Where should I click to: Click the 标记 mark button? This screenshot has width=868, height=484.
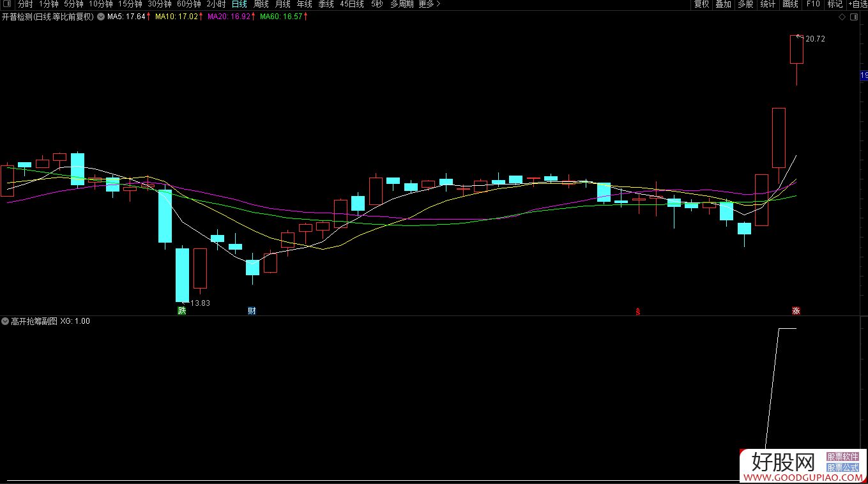point(835,4)
